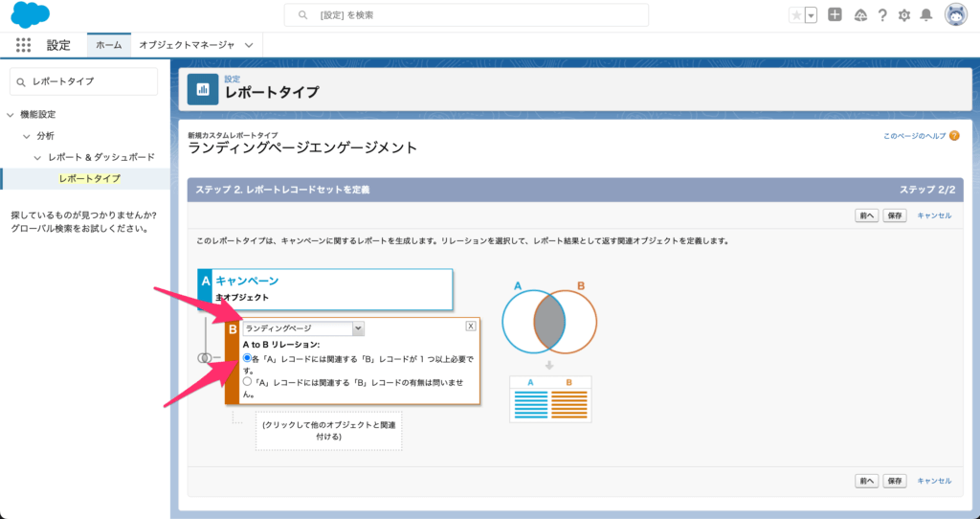This screenshot has width=980, height=519.
Task: Click the top 前へ button
Action: coord(866,215)
